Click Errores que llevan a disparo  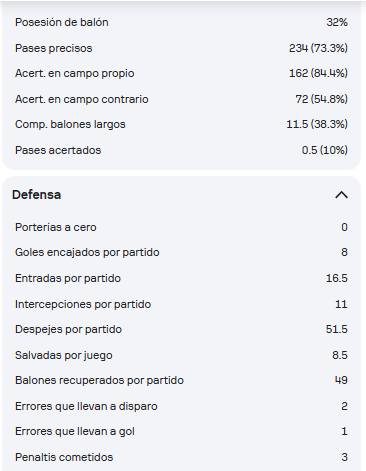[x=86, y=406]
